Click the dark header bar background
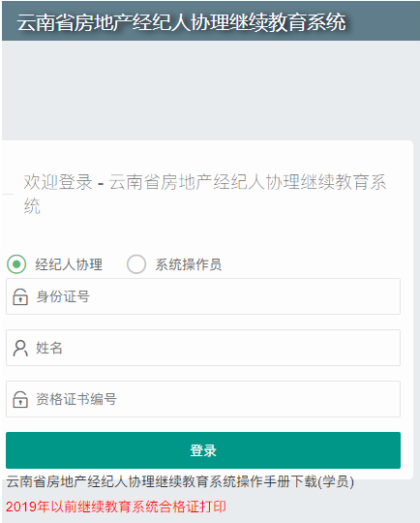The image size is (420, 523). click(x=383, y=20)
